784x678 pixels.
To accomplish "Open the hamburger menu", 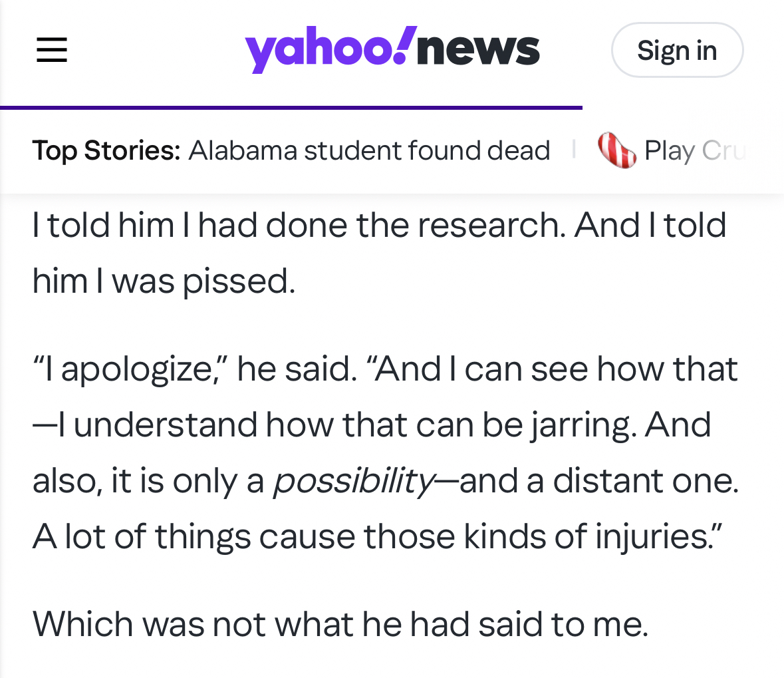I will [x=52, y=50].
